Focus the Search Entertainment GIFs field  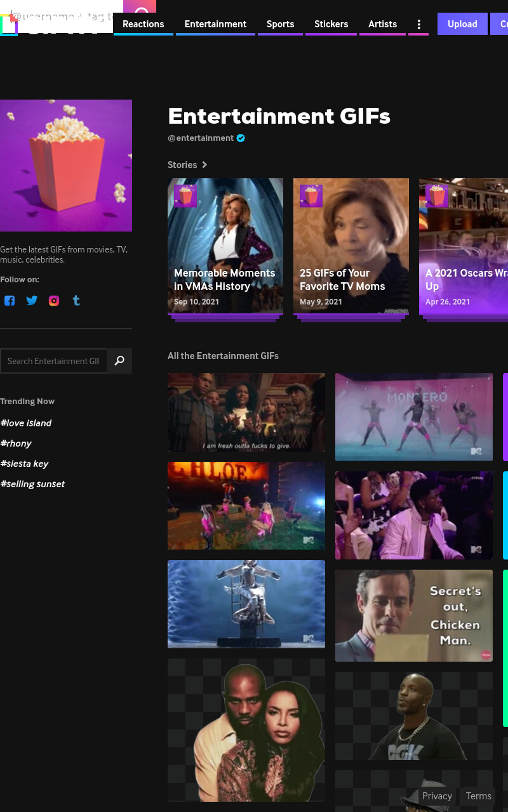pos(53,361)
